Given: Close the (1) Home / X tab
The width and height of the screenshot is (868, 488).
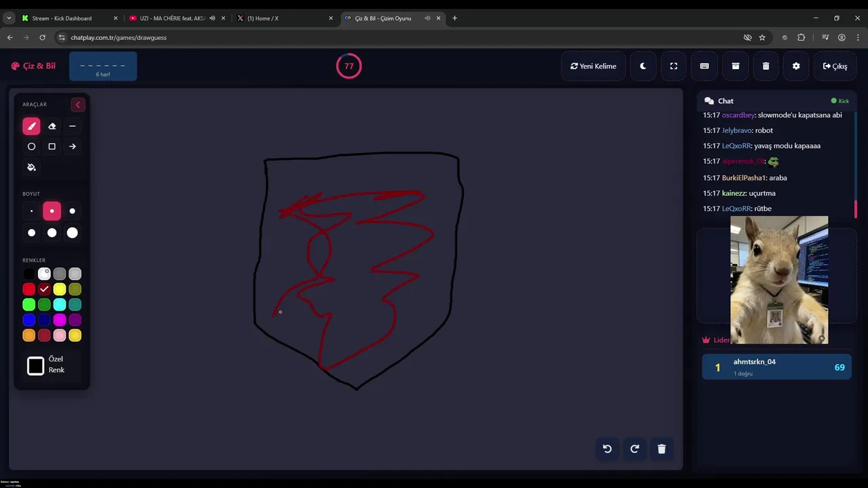Looking at the screenshot, I should click(x=331, y=18).
